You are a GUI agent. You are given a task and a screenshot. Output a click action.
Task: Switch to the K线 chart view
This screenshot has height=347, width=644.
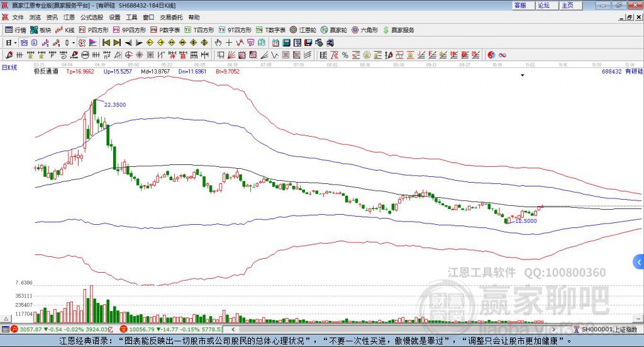(x=65, y=30)
